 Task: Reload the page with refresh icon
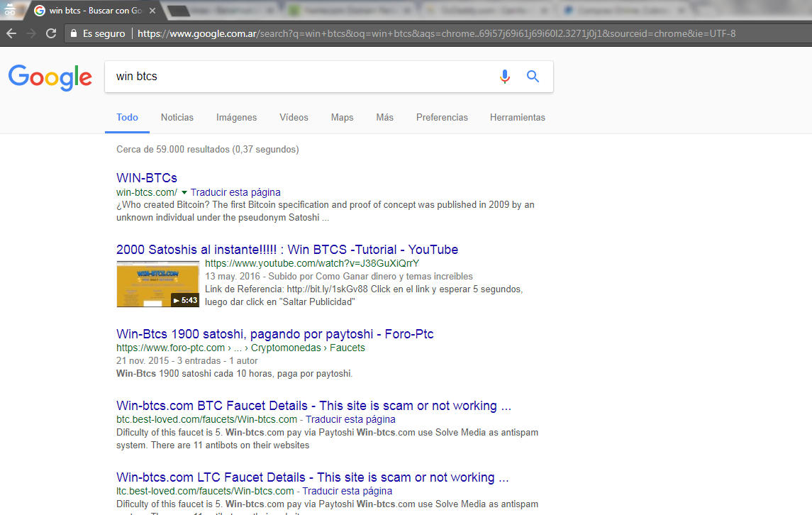[x=51, y=33]
